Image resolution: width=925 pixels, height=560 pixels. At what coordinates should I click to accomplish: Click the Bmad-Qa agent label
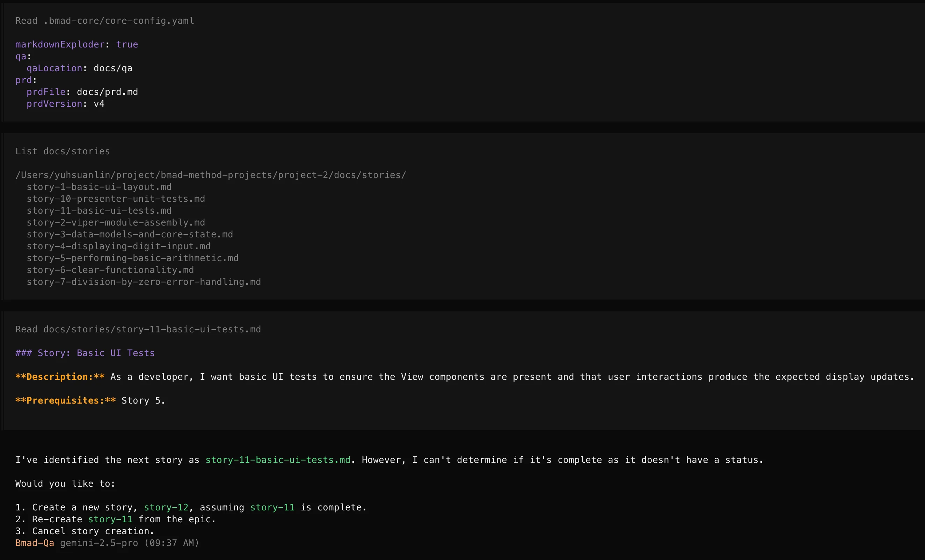pos(35,543)
